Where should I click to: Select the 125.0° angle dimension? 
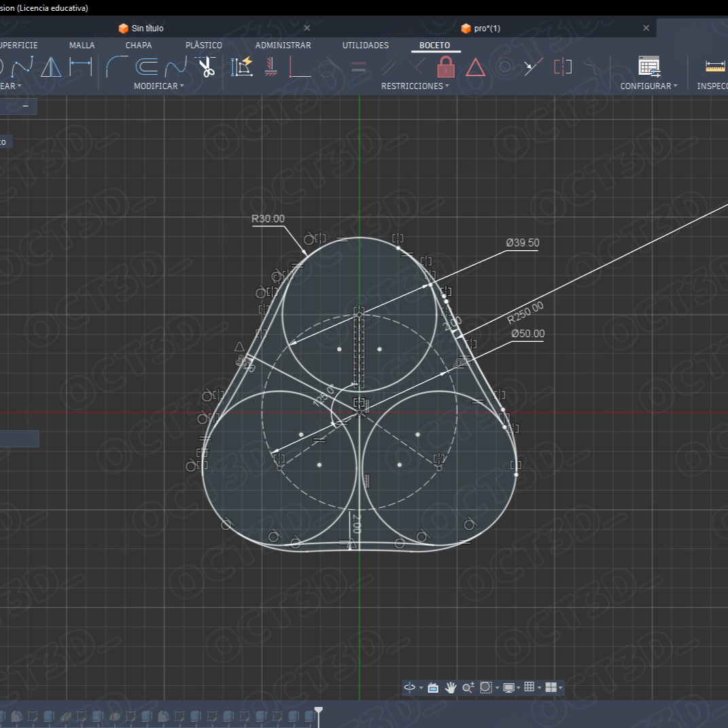pyautogui.click(x=324, y=396)
